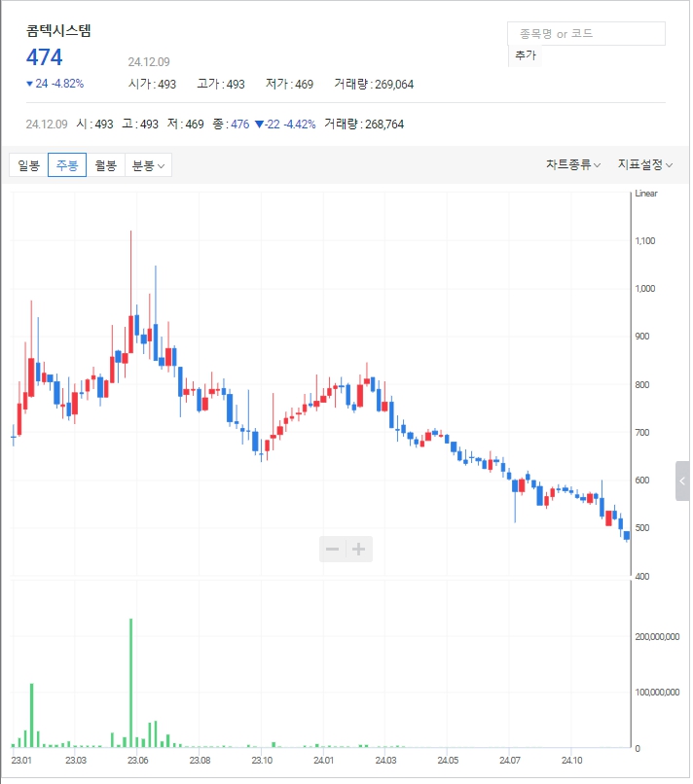Viewport: 693px width, 784px height.
Task: Open the 지표설정 indicator settings dropdown
Action: (x=645, y=164)
